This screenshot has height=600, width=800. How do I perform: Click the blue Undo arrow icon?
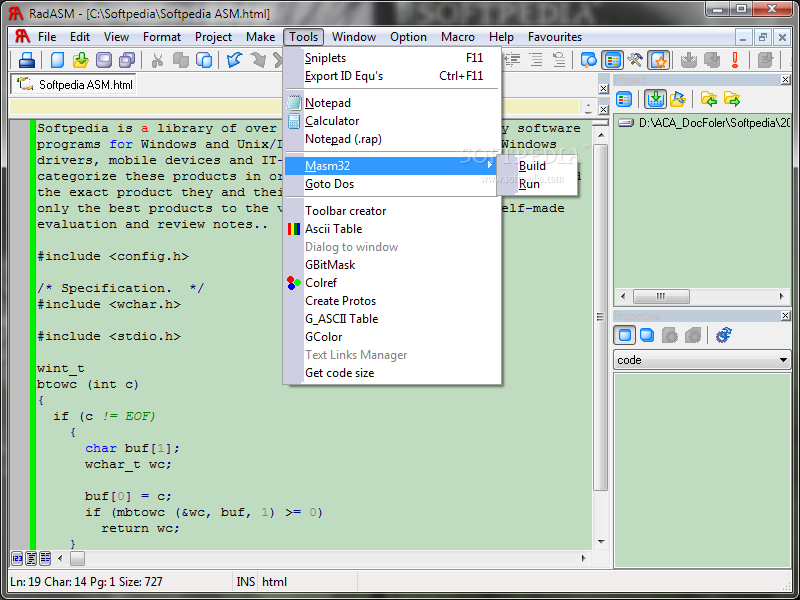click(x=235, y=60)
